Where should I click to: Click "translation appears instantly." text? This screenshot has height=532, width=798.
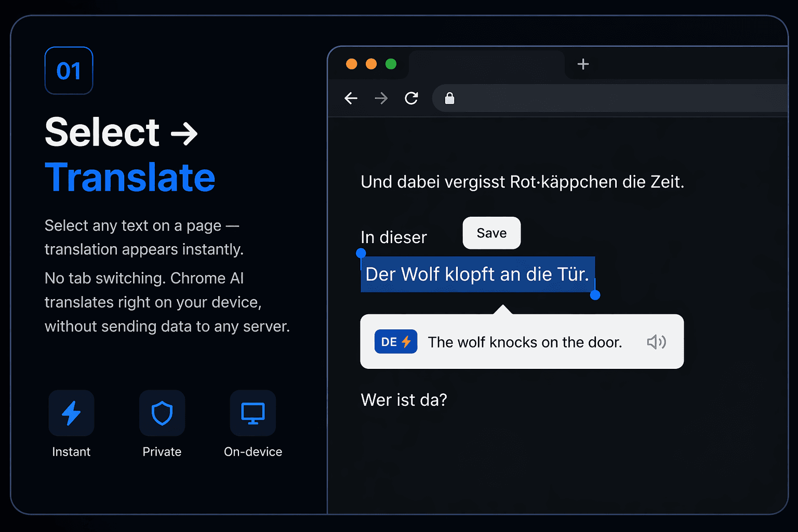144,249
